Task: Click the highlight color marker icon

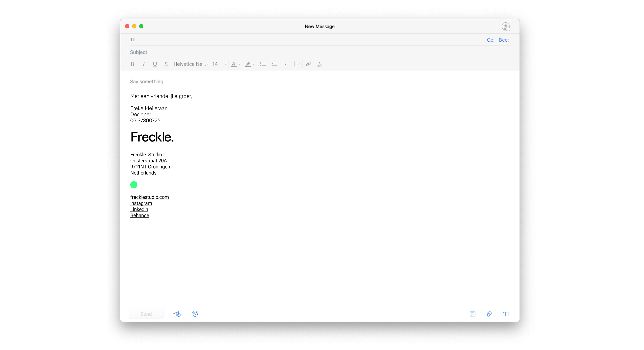Action: (248, 64)
